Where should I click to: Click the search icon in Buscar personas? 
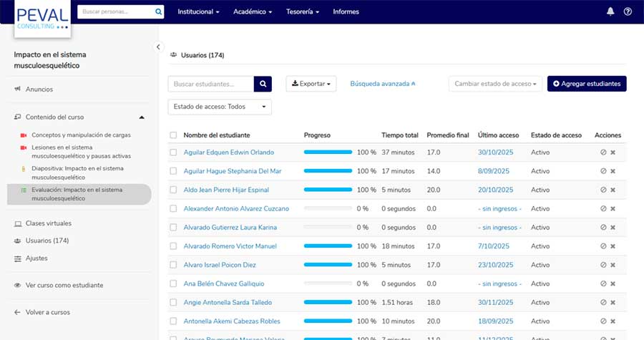158,12
